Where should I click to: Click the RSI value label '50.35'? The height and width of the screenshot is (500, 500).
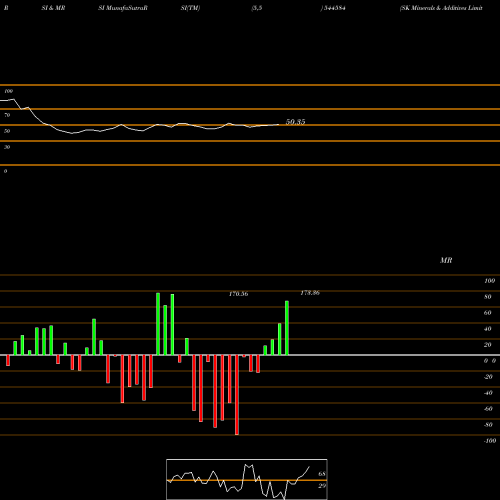tap(295, 122)
